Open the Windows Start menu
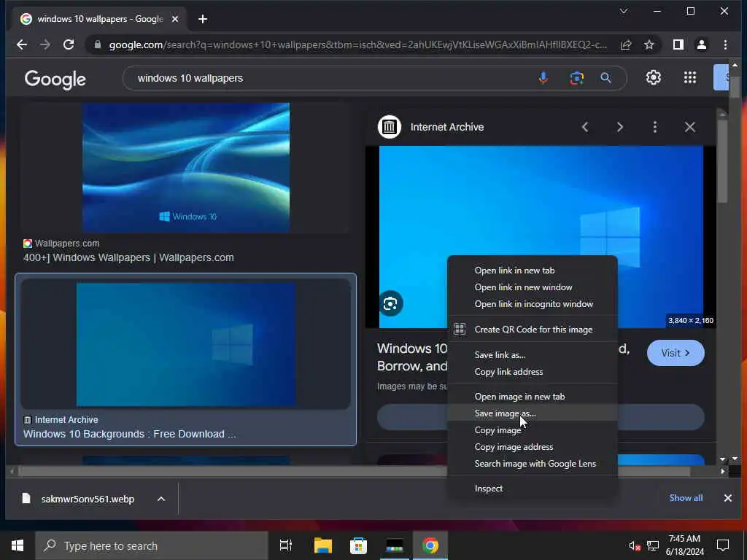 18,545
